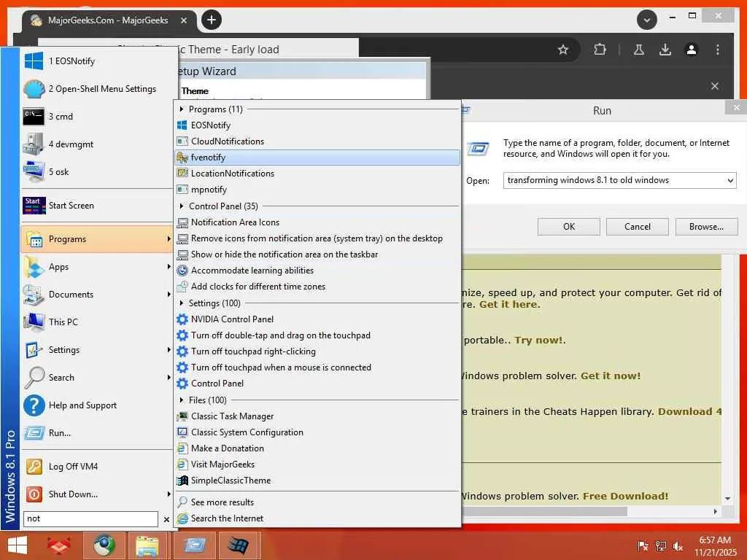The height and width of the screenshot is (560, 747).
Task: Click the Run... start menu item
Action: (x=98, y=432)
